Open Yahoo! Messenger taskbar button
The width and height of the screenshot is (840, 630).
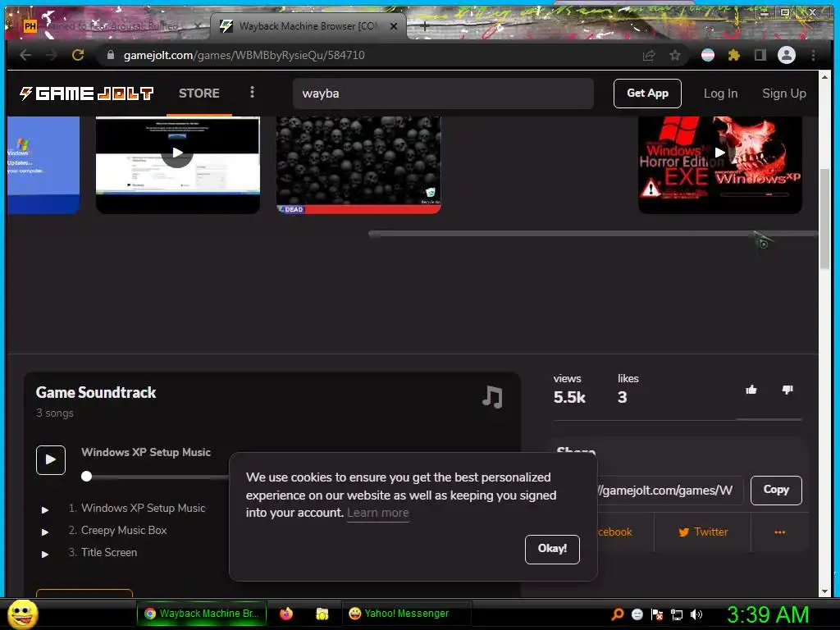(406, 614)
